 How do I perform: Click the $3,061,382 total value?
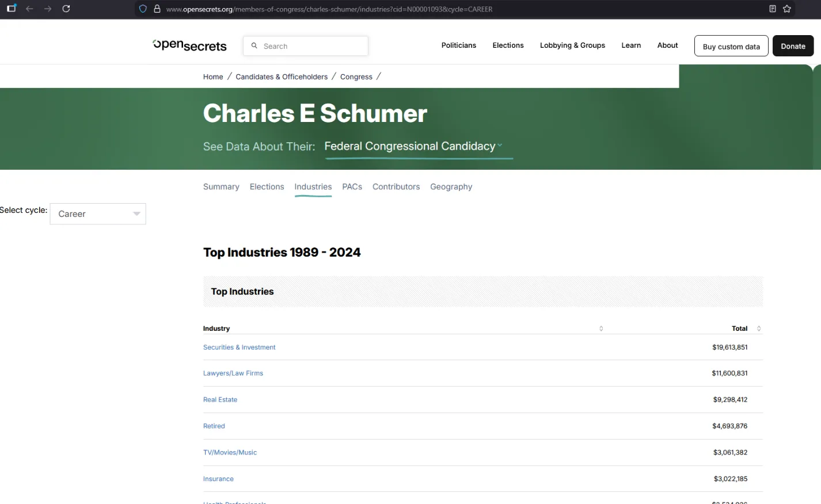click(x=731, y=453)
